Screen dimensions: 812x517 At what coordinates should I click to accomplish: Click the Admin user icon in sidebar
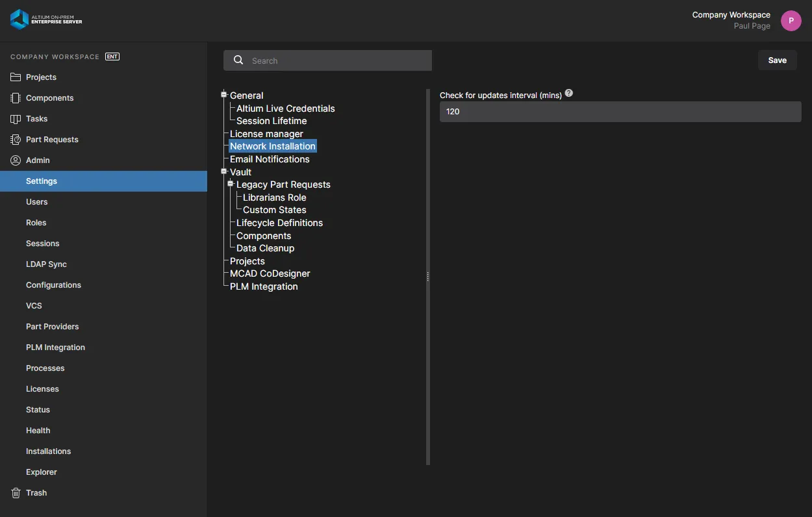16,160
